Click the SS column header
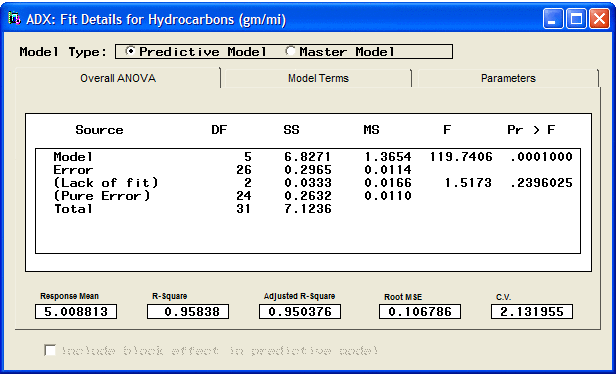This screenshot has width=616, height=375. [x=291, y=130]
